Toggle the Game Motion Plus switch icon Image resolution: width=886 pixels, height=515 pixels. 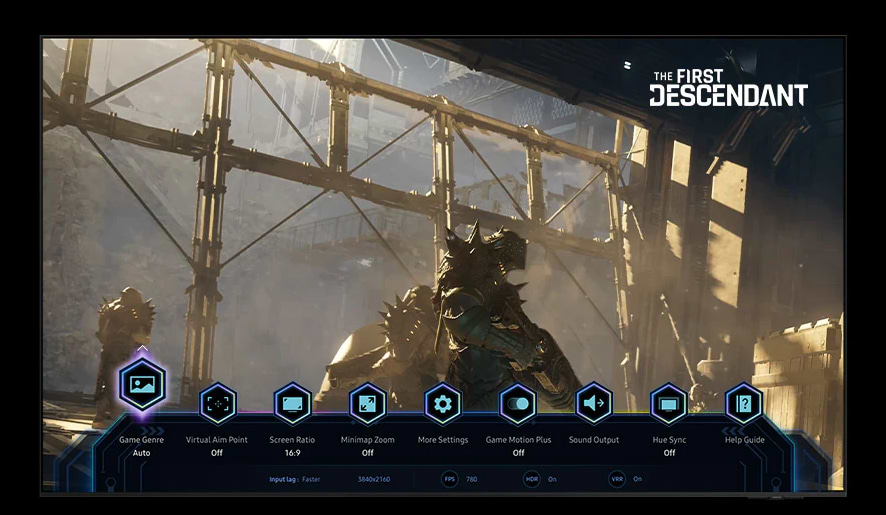(518, 404)
